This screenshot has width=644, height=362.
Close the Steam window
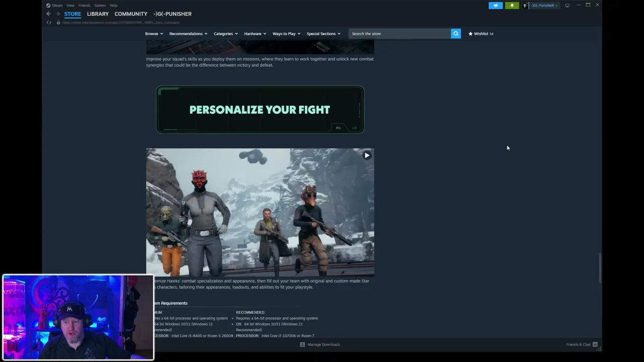pos(597,5)
